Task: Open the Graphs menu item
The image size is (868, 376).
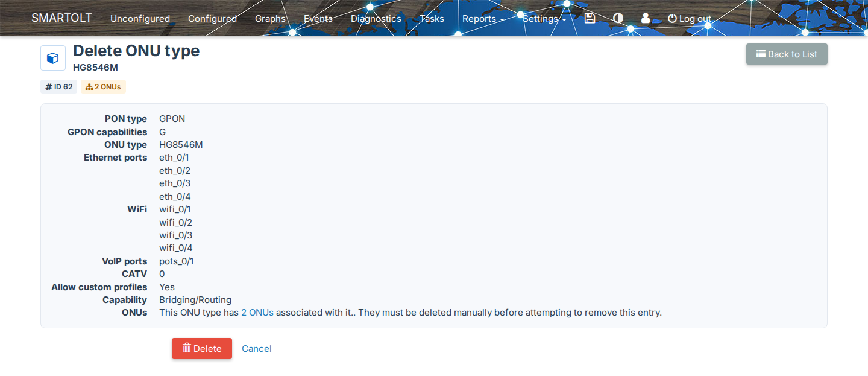Action: (x=270, y=19)
